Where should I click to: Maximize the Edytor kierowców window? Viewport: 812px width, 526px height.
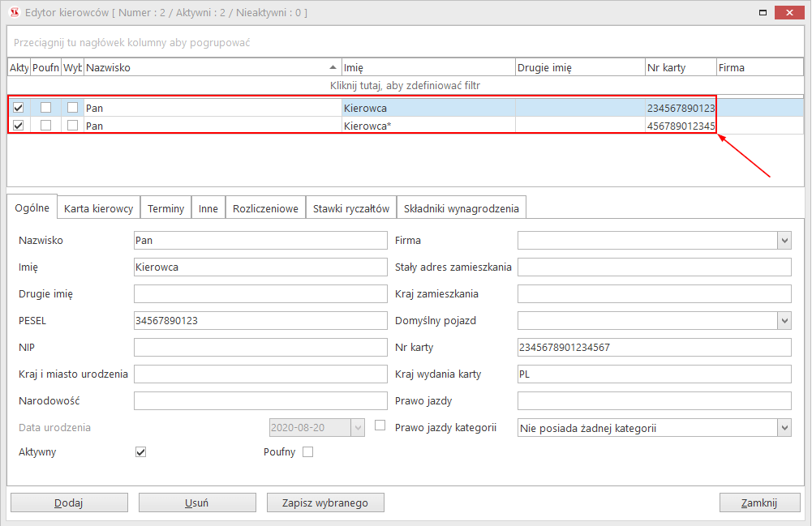coord(763,13)
